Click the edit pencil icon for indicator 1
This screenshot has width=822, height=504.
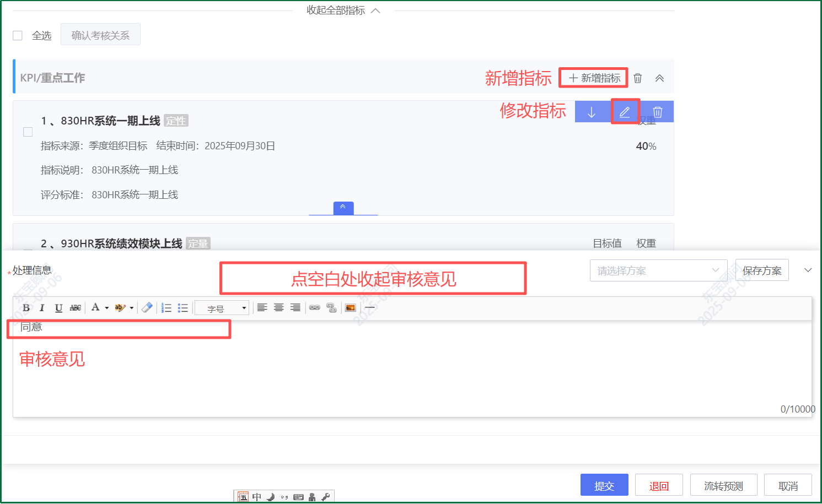[x=625, y=112]
